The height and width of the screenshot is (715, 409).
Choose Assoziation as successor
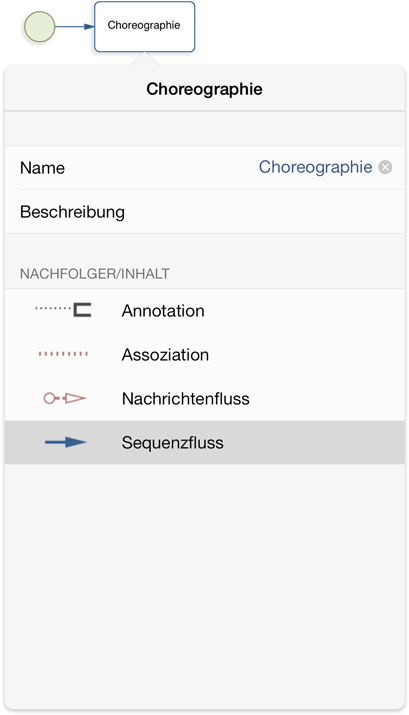(x=205, y=355)
